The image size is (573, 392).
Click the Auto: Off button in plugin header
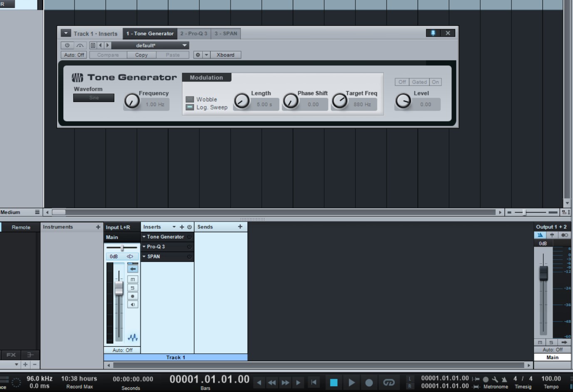click(74, 55)
